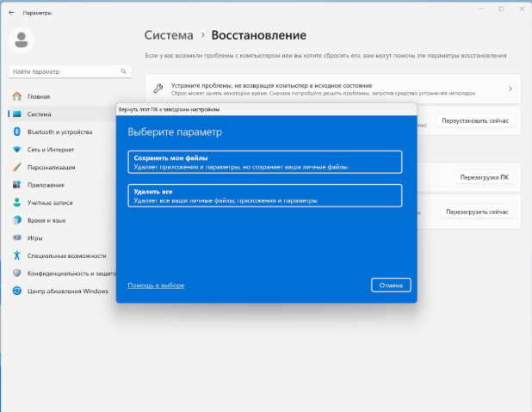Viewport: 532px width, 412px height.
Task: Click the Персонализация brush icon
Action: [17, 167]
